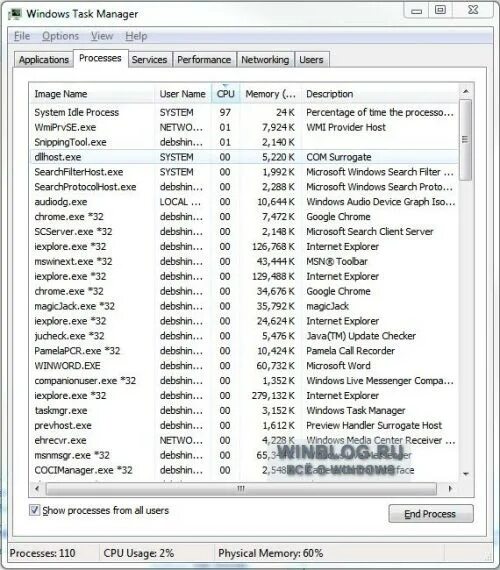Switch to the Services tab
This screenshot has height=570, width=500.
point(149,60)
